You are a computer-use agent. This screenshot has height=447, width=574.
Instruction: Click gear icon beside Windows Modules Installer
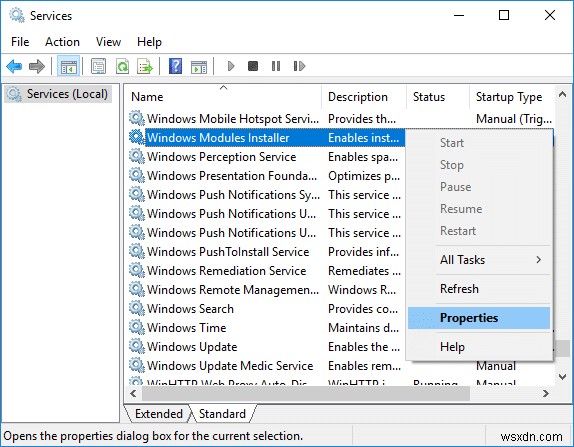[137, 137]
